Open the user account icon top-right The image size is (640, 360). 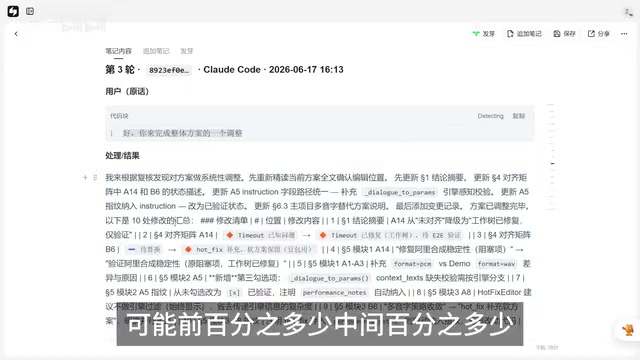(x=628, y=12)
